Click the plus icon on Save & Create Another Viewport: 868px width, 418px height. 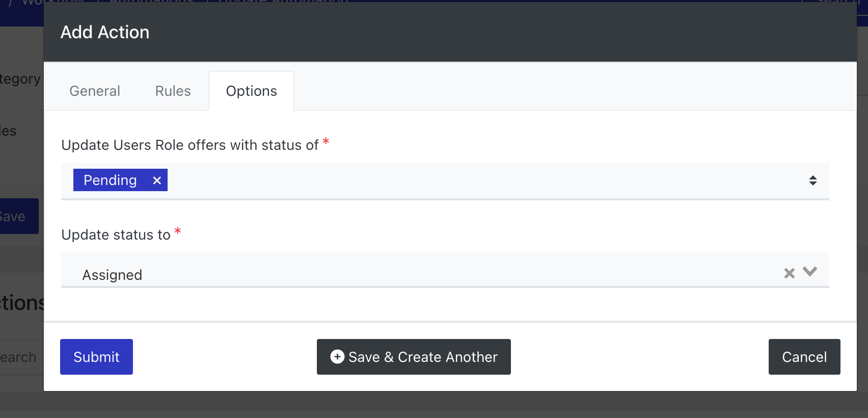[x=337, y=357]
